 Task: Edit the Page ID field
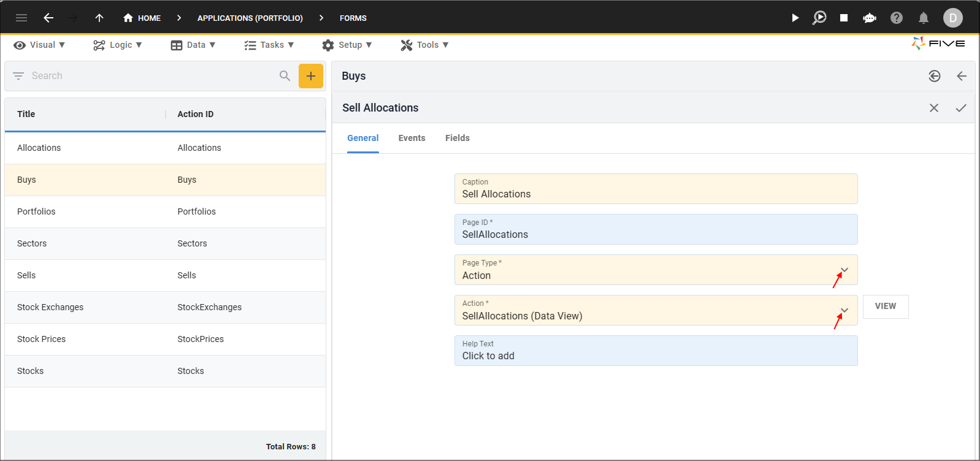pos(656,229)
